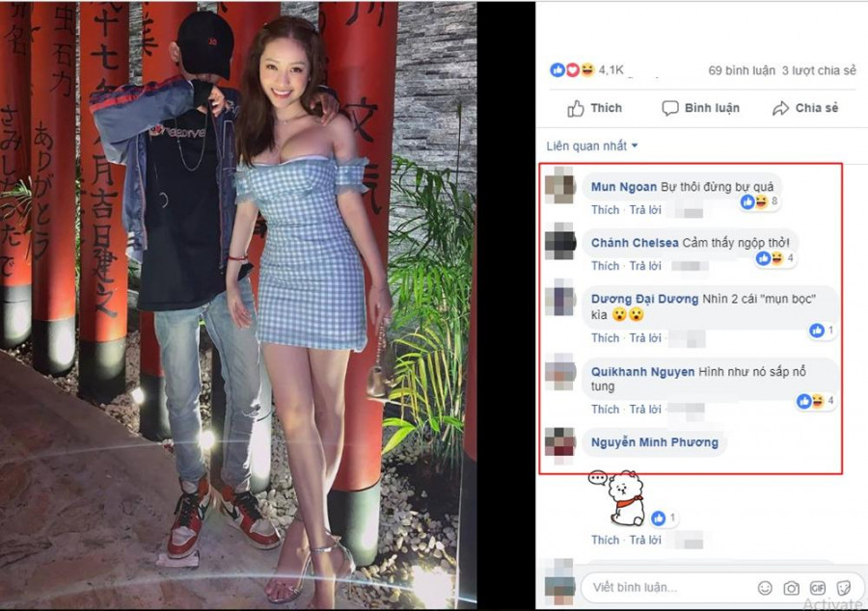
Task: View the 69 bình luận comments count
Action: point(742,70)
